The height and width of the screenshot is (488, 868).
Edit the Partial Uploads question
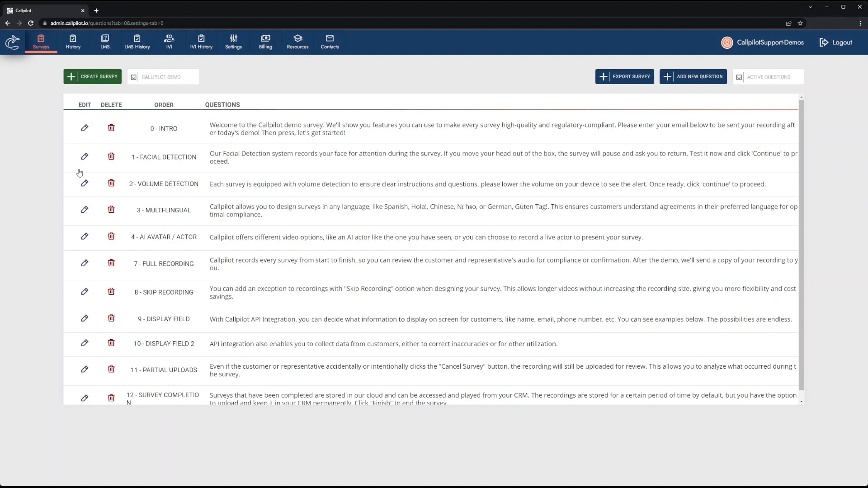tap(85, 369)
